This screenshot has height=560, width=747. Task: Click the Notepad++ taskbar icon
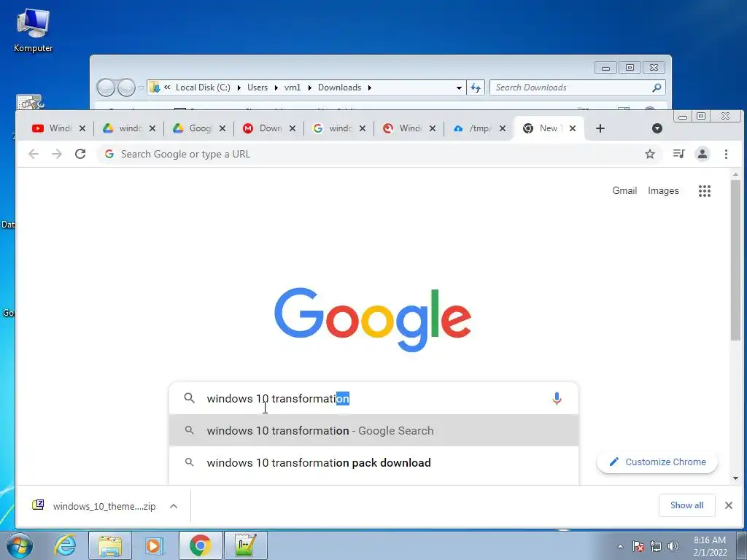245,545
